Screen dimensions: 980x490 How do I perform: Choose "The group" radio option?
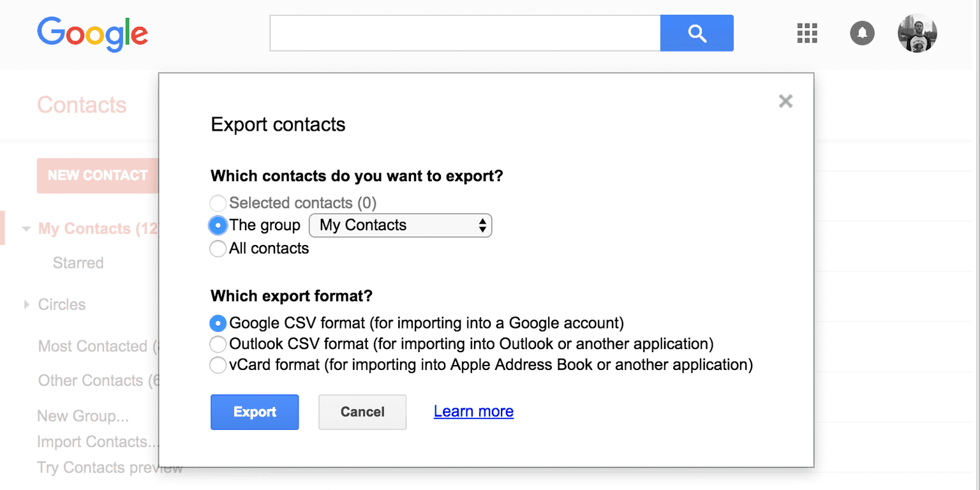218,225
